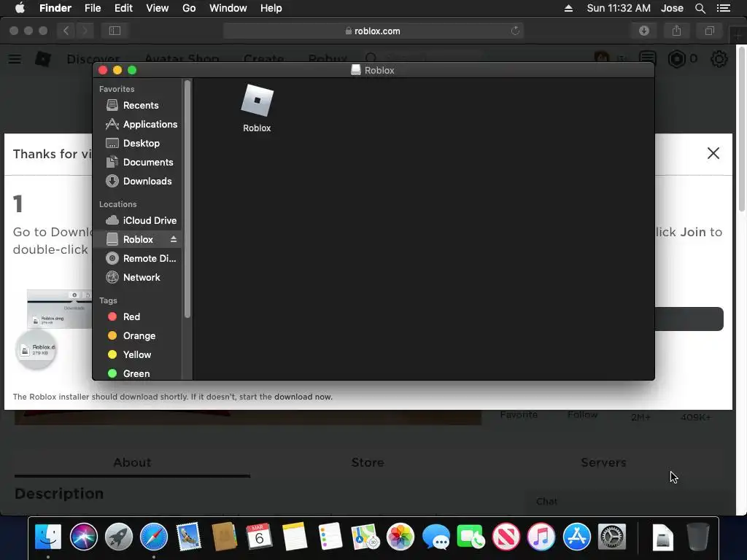Screen dimensions: 747x560
Task: Open Reminders from the Dock
Action: coord(330,537)
